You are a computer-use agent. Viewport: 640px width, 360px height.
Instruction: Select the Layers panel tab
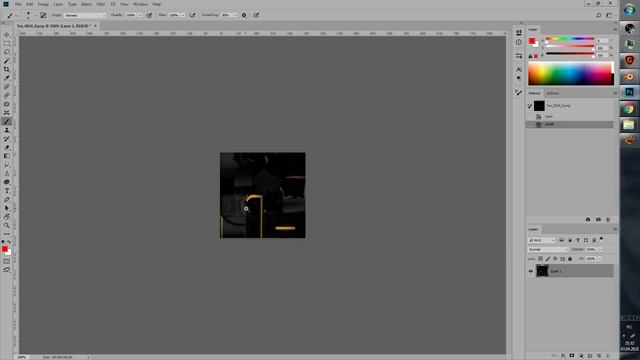click(x=533, y=229)
